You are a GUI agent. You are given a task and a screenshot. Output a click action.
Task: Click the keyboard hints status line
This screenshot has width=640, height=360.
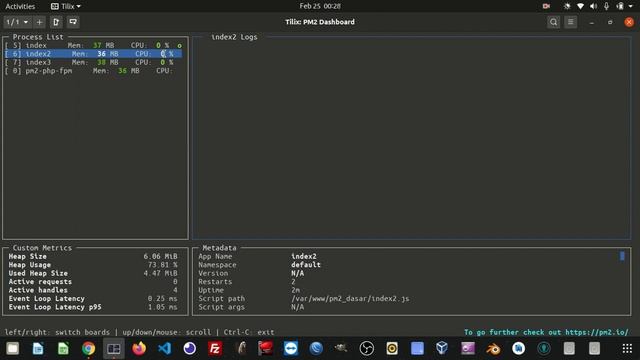click(139, 332)
